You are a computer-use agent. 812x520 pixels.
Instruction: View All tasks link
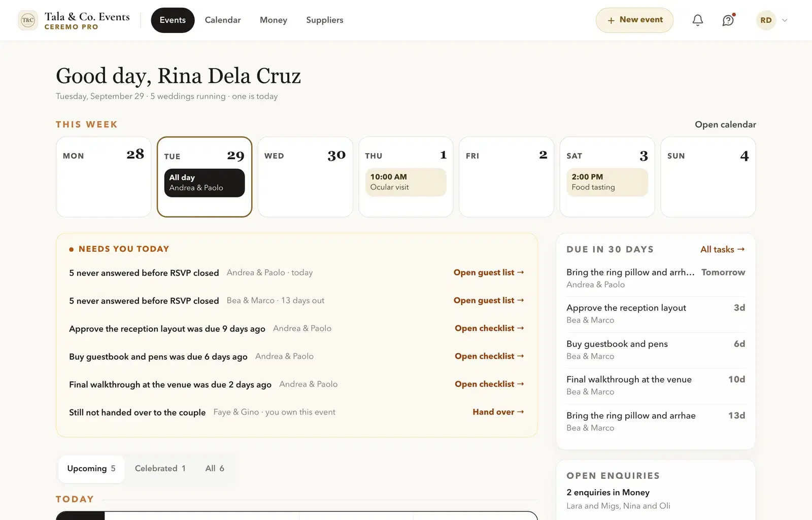(723, 249)
